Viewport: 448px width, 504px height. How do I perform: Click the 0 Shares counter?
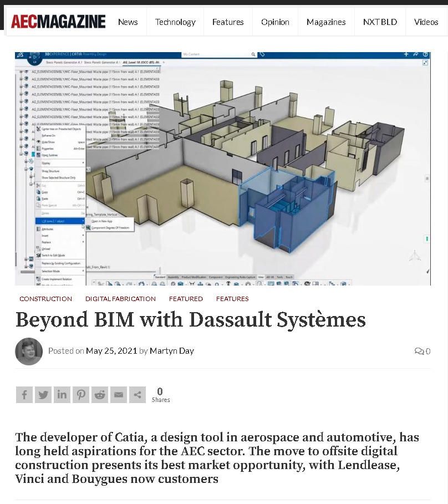(x=161, y=395)
